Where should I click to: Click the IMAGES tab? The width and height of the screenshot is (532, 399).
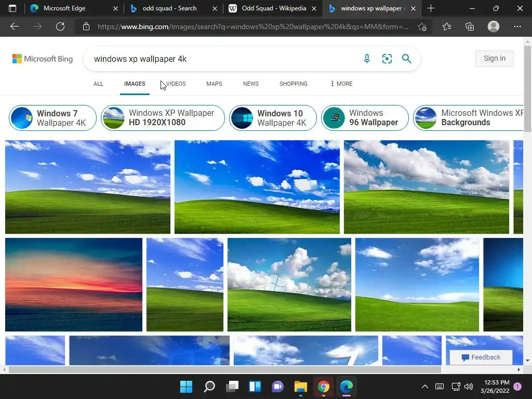click(135, 84)
